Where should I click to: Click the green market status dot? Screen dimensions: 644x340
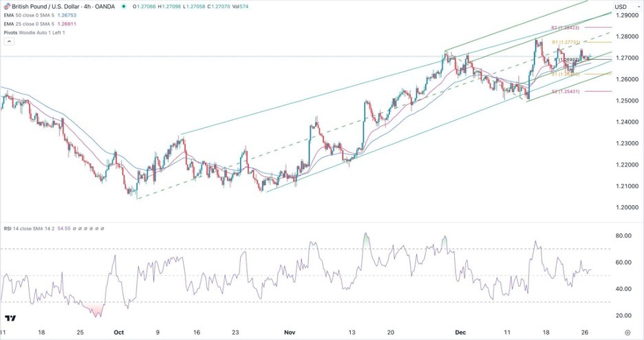pyautogui.click(x=124, y=7)
